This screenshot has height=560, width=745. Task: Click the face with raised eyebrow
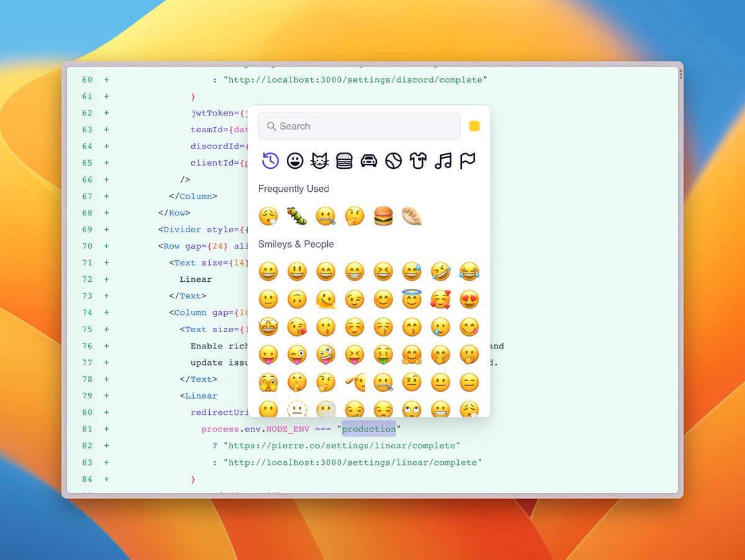point(412,382)
